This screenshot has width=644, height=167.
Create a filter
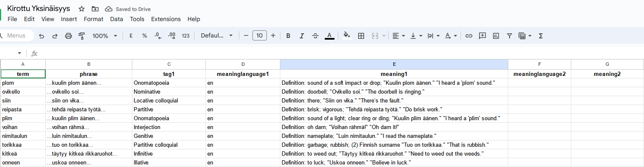point(510,36)
